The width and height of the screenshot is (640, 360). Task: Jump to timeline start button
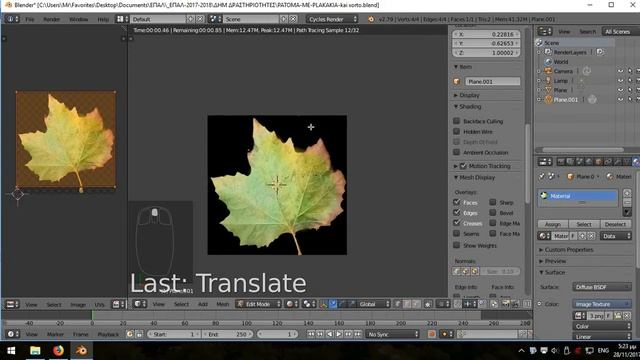[x=311, y=334]
